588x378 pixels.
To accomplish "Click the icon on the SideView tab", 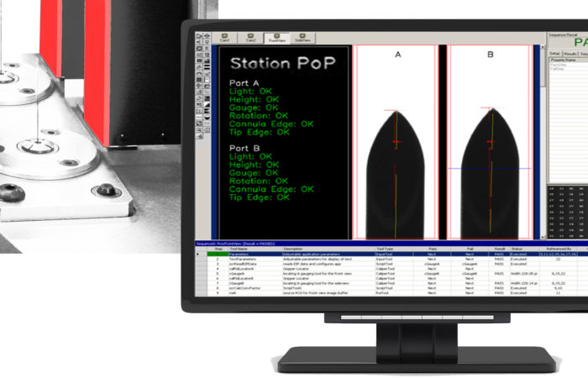I will pos(302,36).
